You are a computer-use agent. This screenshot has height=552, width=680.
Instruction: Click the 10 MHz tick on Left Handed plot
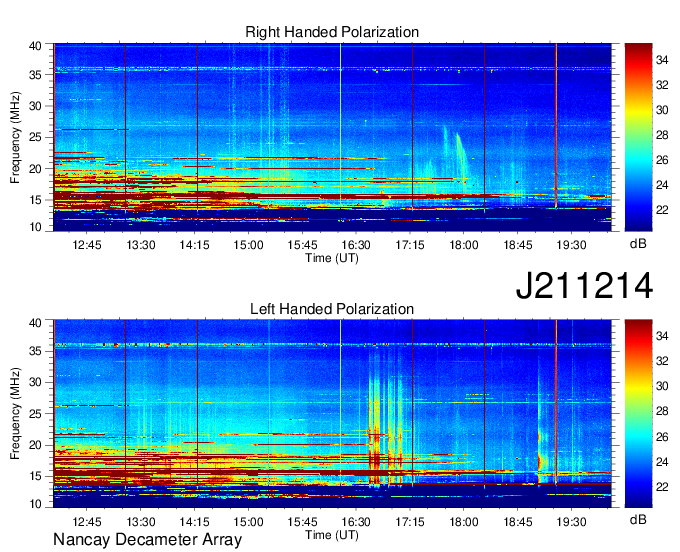point(35,503)
